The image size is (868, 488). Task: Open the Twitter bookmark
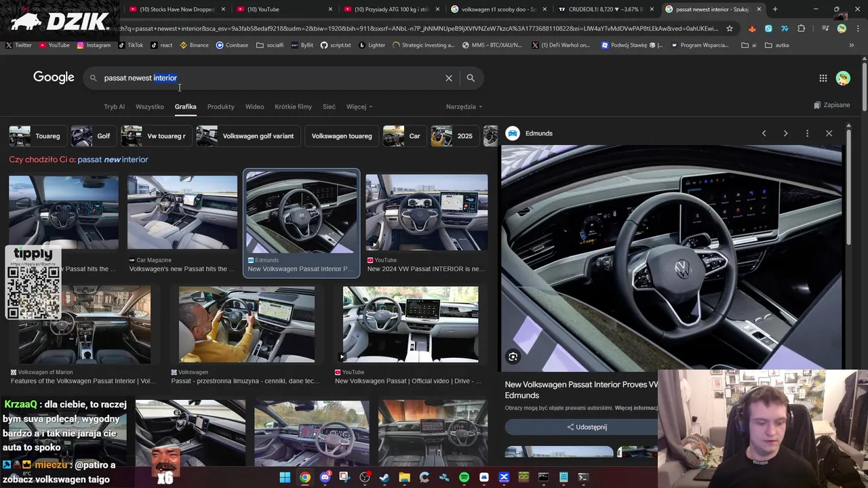point(19,45)
